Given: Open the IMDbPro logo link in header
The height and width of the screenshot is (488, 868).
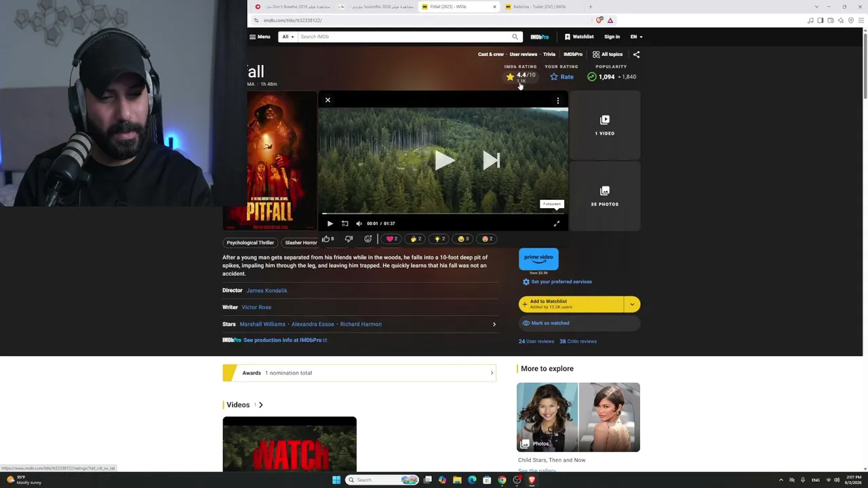Looking at the screenshot, I should coord(540,37).
